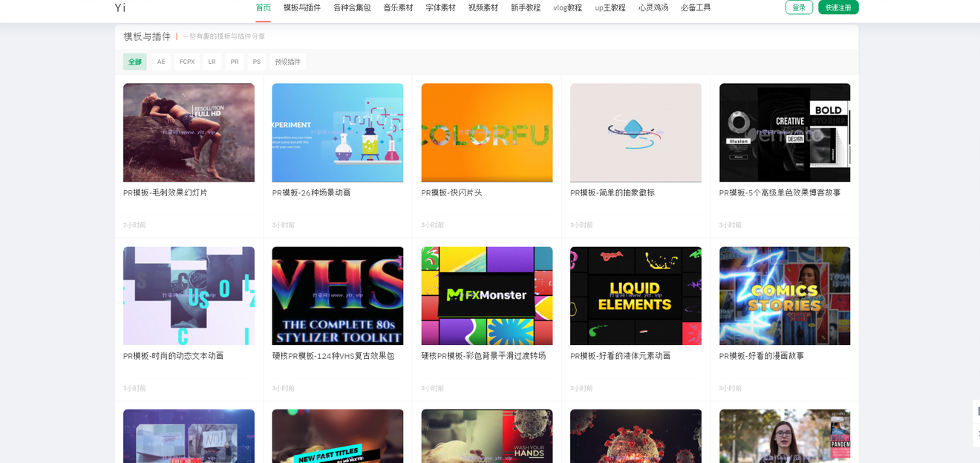Open the 预设插件 filter tab
This screenshot has width=980, height=463.
click(x=288, y=62)
